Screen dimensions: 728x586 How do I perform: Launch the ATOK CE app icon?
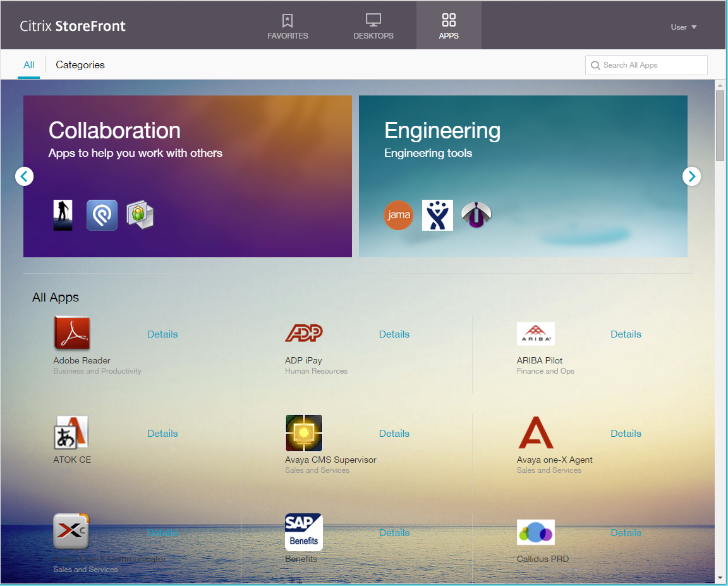pyautogui.click(x=71, y=432)
